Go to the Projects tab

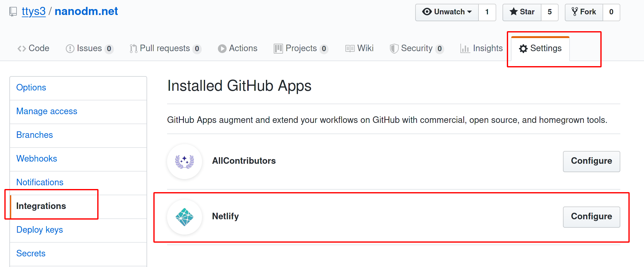click(301, 48)
